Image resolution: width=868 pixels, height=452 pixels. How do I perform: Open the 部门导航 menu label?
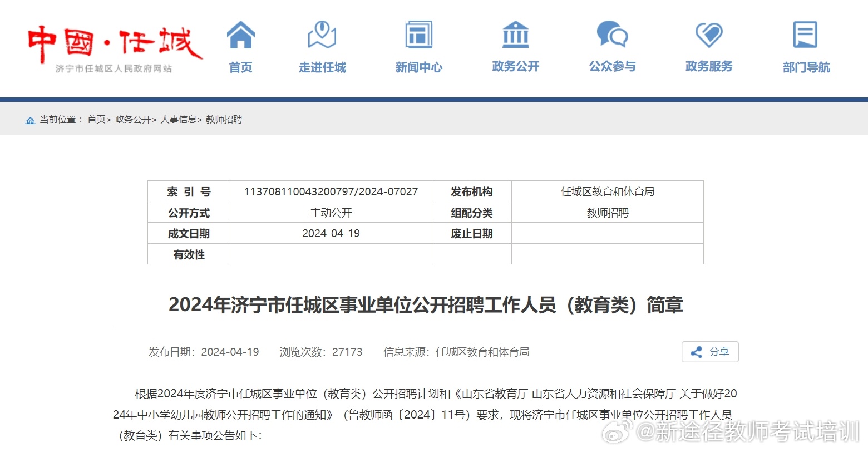[x=806, y=67]
